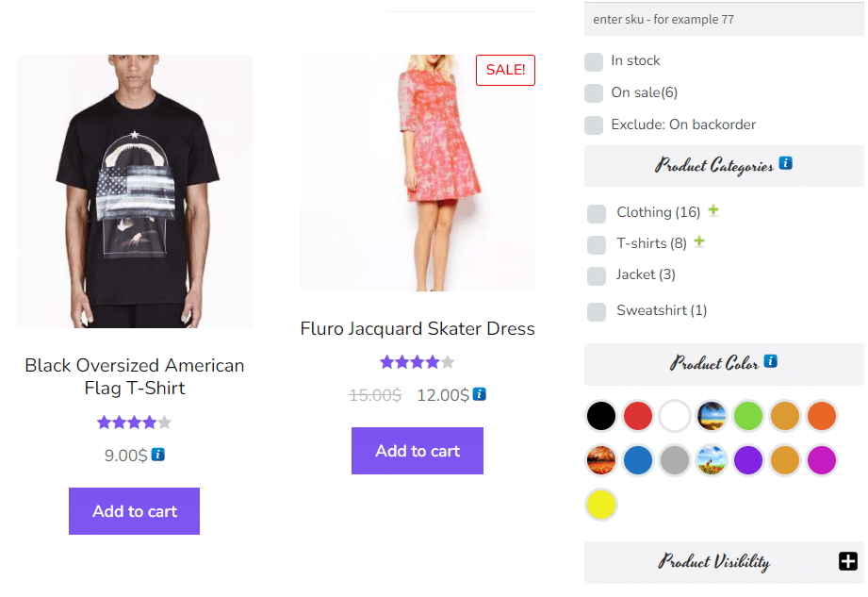The image size is (868, 597).
Task: Click the info icon beside the 12.00$ sale price
Action: click(x=479, y=394)
